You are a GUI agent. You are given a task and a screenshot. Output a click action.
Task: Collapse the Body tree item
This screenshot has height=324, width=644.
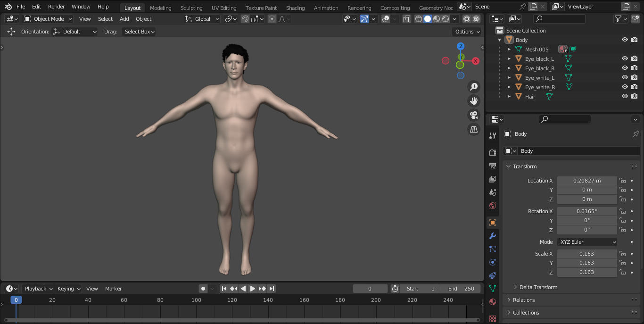click(500, 40)
